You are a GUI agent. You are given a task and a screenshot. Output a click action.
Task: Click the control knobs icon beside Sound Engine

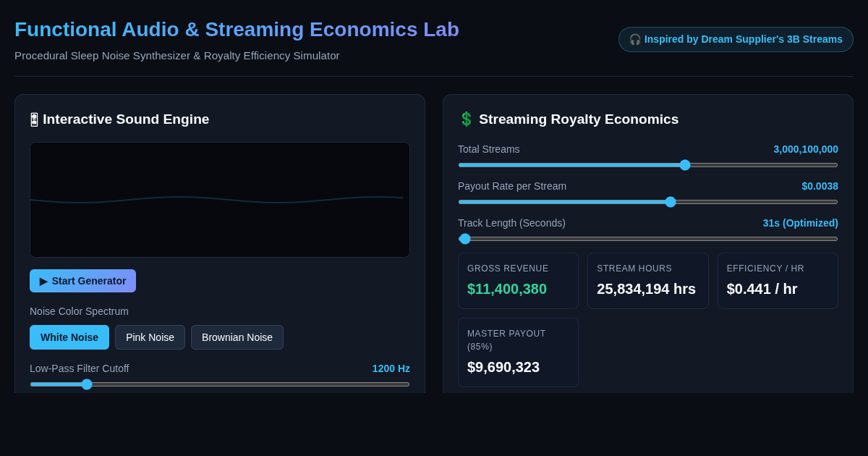click(34, 119)
